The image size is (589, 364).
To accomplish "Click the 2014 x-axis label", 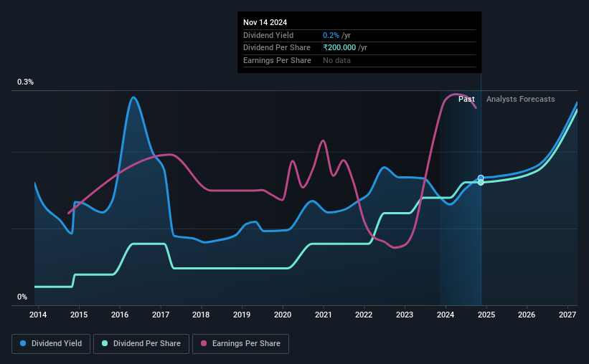I will [x=38, y=315].
